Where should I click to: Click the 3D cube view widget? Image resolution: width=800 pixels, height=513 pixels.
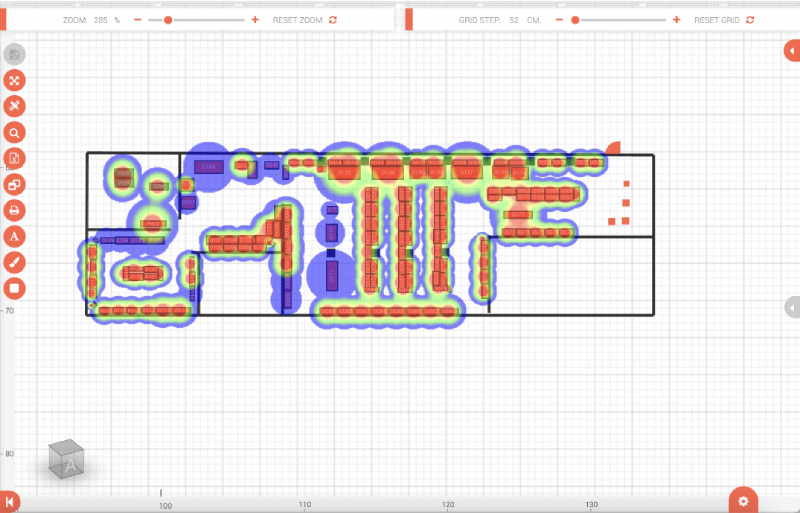[x=66, y=459]
